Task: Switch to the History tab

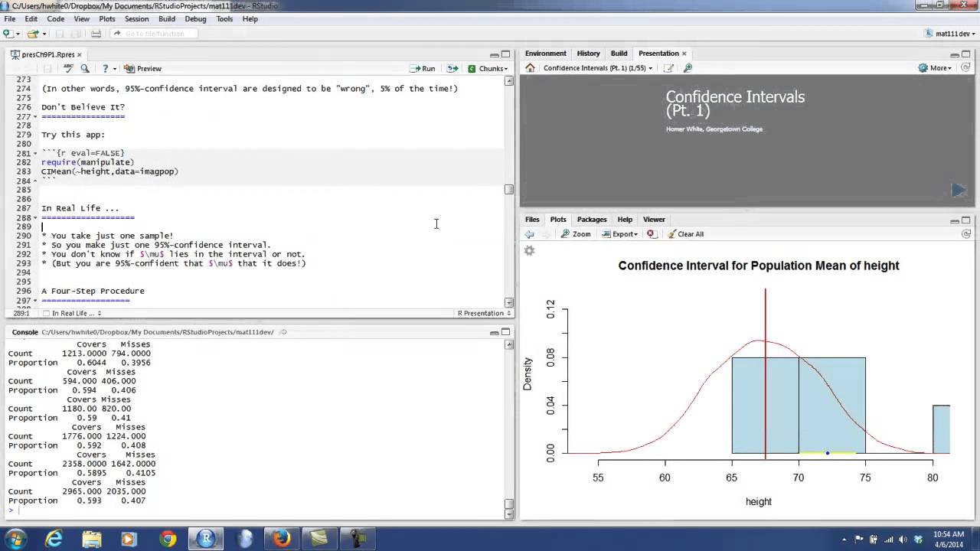Action: 588,54
